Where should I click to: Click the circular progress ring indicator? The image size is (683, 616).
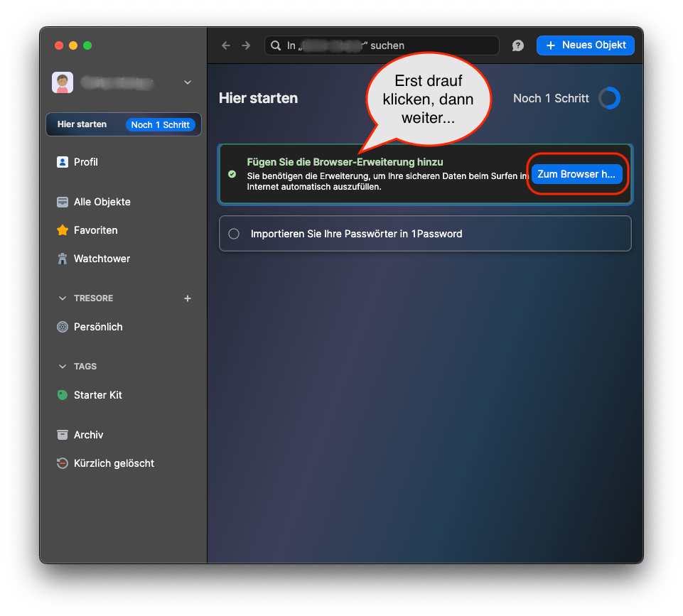pos(609,98)
